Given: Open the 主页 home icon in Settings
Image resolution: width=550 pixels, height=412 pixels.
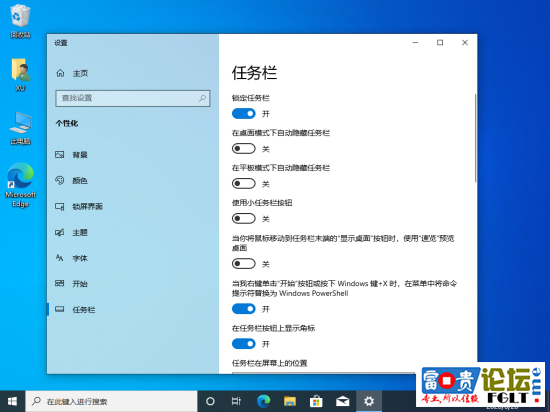Looking at the screenshot, I should (x=60, y=73).
